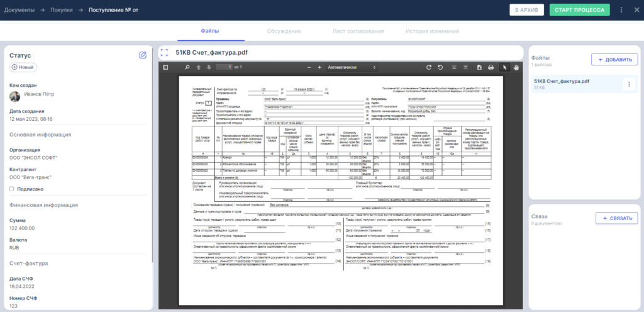Select the text selection cursor tool
644x312 pixels.
click(x=505, y=67)
